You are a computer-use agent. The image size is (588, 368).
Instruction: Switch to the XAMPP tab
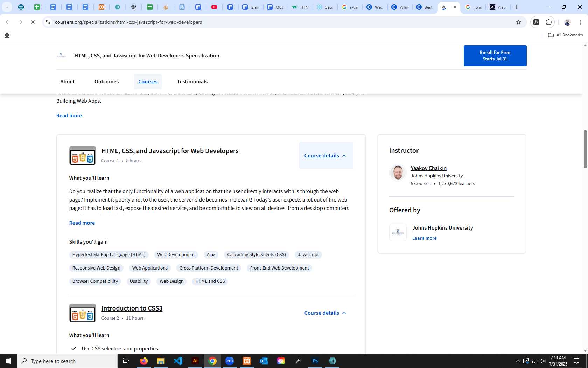pos(101,7)
